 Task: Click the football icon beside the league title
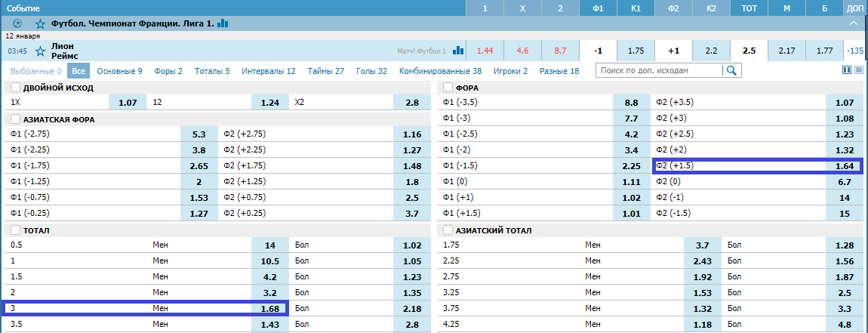[17, 24]
